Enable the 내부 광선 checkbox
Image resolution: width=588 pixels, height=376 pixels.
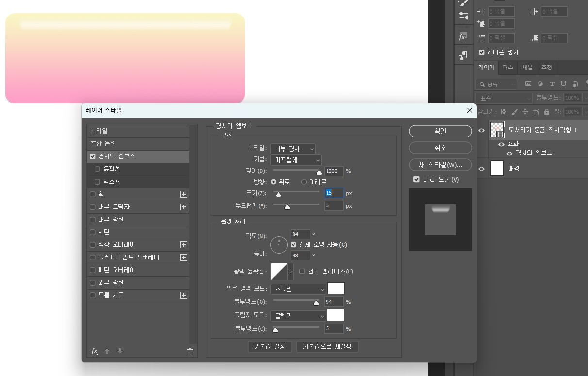tap(93, 220)
